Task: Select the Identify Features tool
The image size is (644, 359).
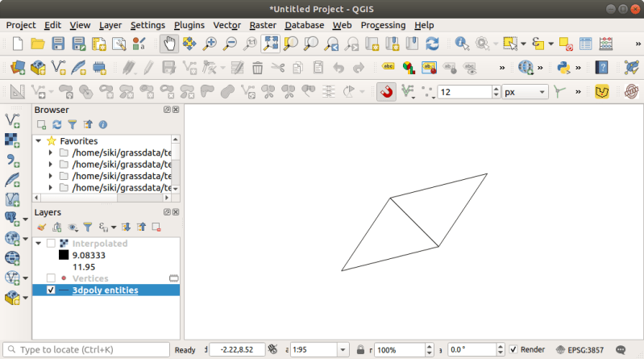Action: [462, 44]
